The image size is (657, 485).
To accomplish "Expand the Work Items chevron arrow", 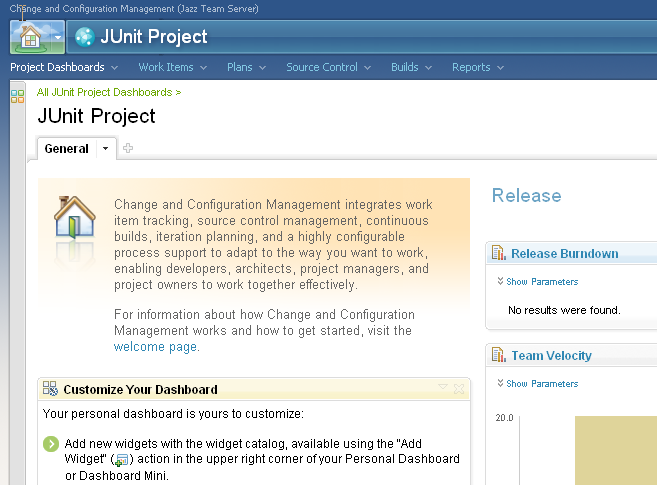I will (x=204, y=68).
